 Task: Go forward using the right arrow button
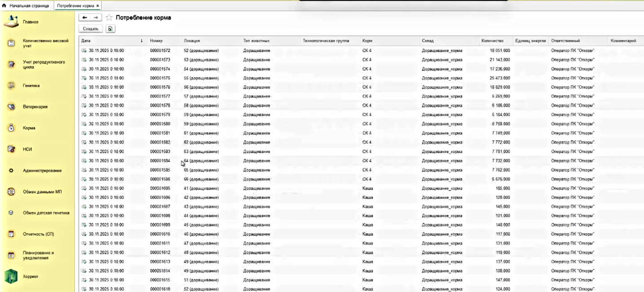pyautogui.click(x=96, y=18)
